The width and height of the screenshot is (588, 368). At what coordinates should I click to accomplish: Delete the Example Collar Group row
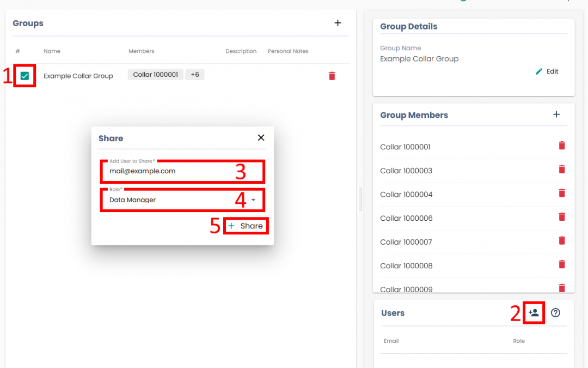click(332, 76)
